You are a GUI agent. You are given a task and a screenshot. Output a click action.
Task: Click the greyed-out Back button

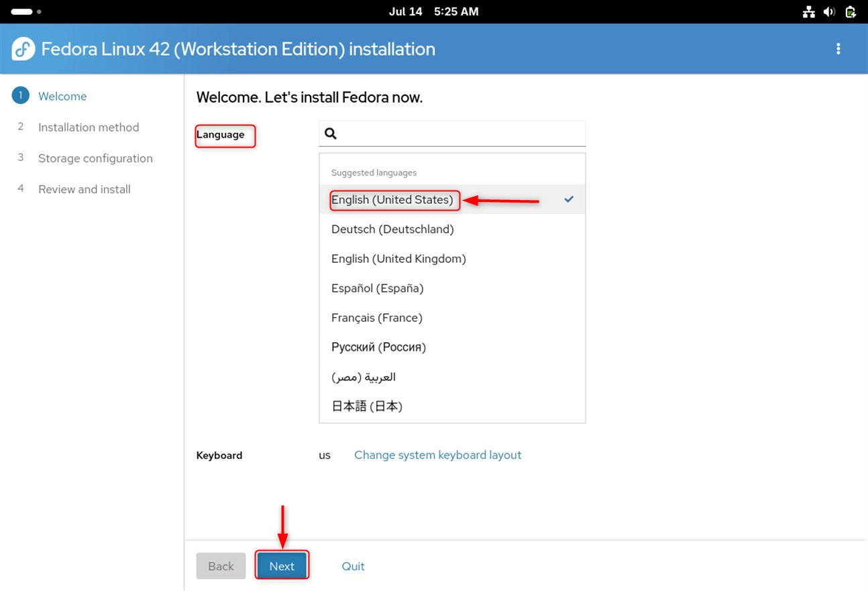click(x=221, y=566)
